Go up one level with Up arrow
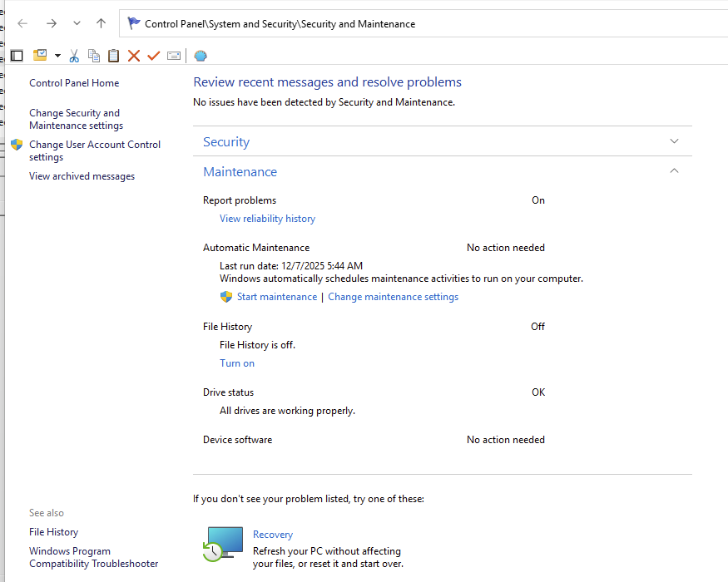This screenshot has width=728, height=582. point(101,24)
